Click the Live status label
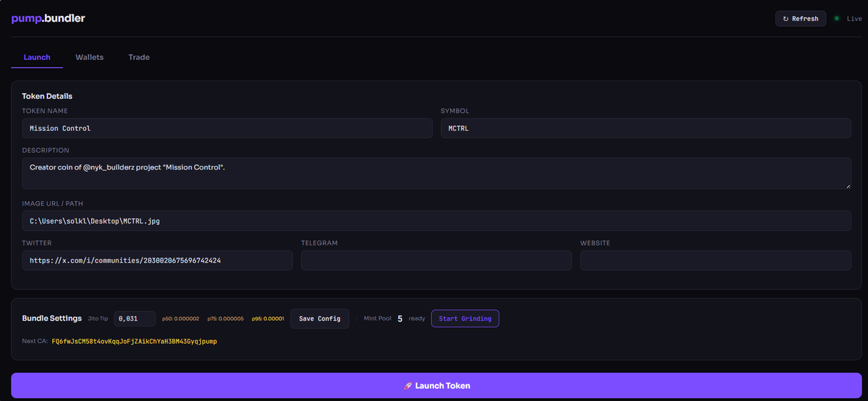 (854, 19)
